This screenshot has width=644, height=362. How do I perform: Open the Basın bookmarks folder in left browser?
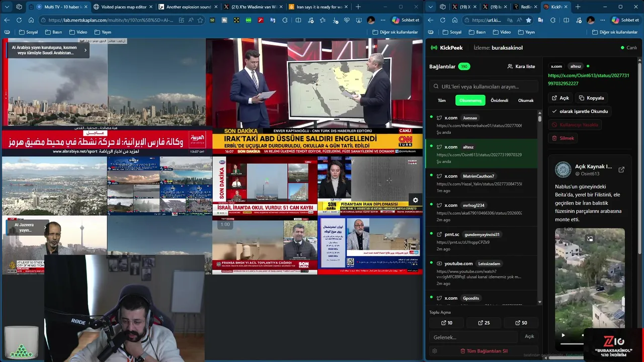(x=53, y=32)
